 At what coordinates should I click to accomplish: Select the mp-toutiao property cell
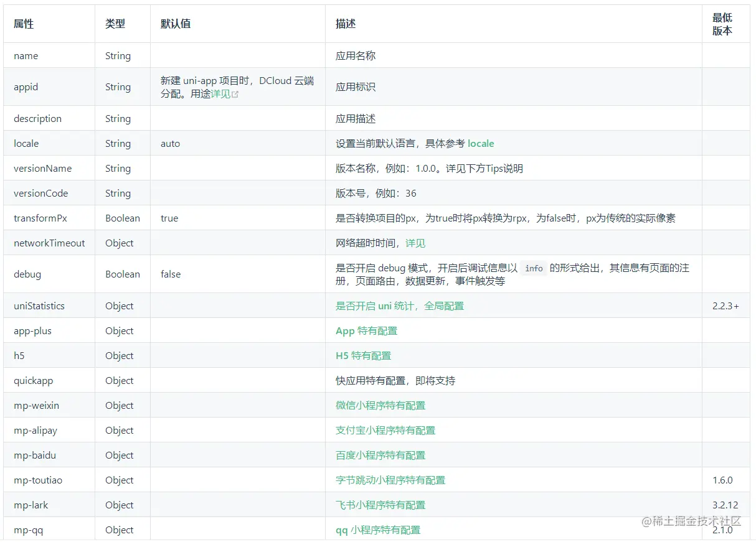(x=49, y=480)
